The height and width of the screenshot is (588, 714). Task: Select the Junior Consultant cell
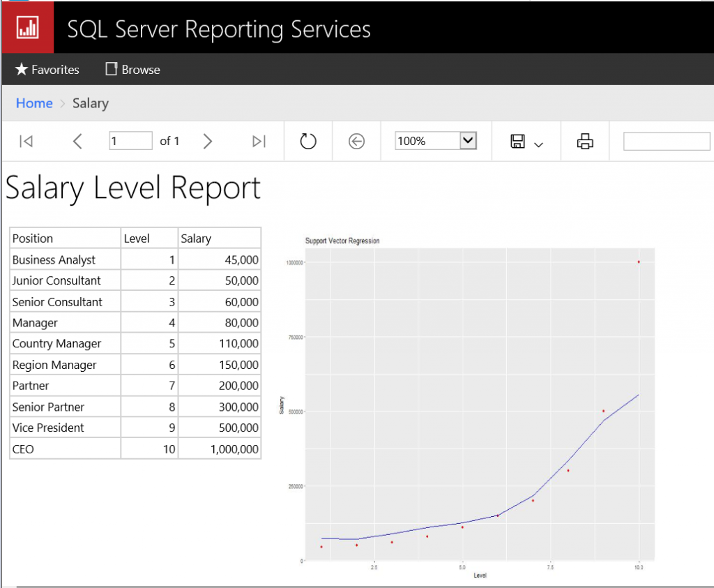pos(65,280)
